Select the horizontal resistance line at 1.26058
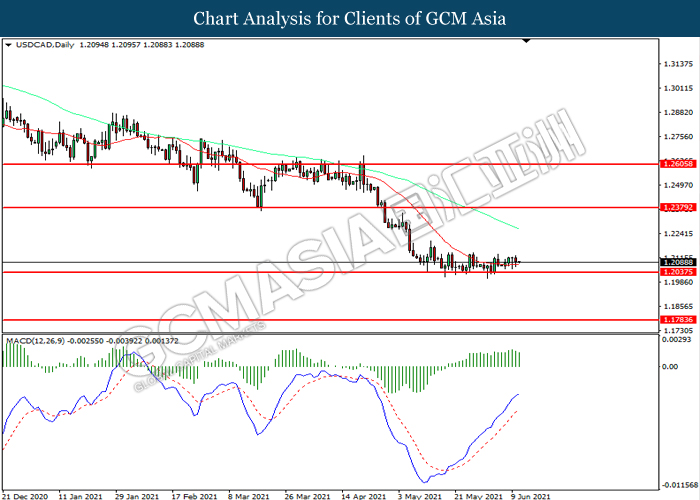Viewport: 700px width, 500px height. 300,163
